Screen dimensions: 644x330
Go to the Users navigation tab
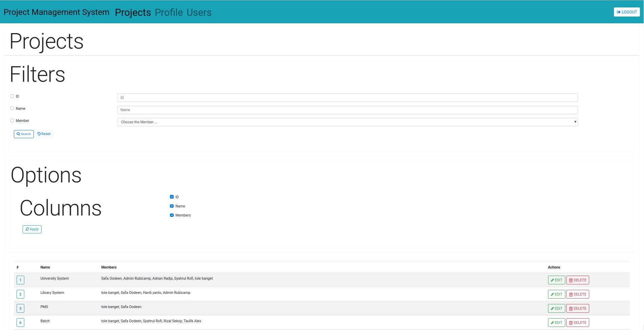point(199,12)
